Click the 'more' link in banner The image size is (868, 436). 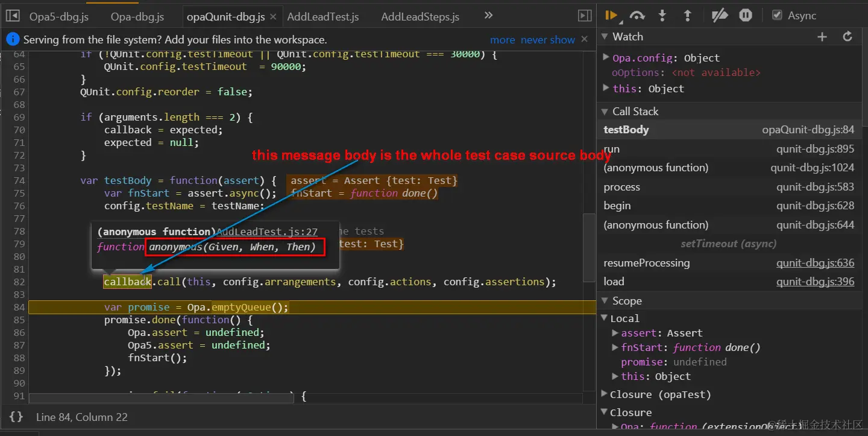[x=503, y=40]
